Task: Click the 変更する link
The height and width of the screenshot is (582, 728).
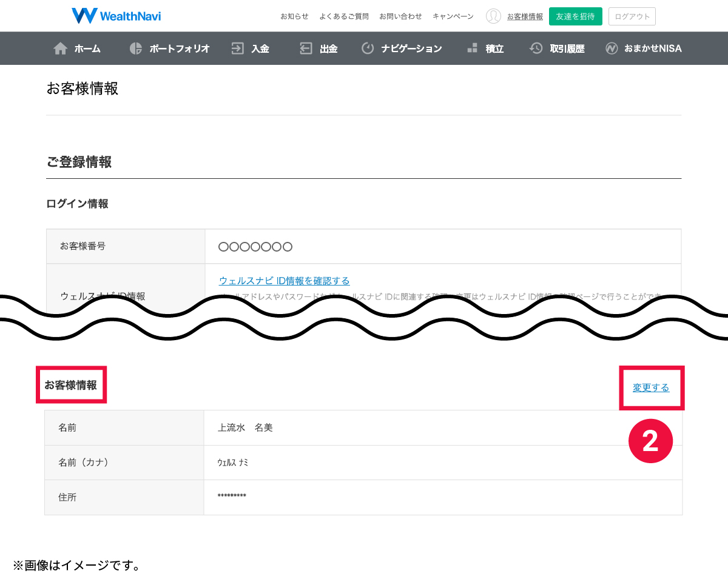Action: (x=651, y=387)
